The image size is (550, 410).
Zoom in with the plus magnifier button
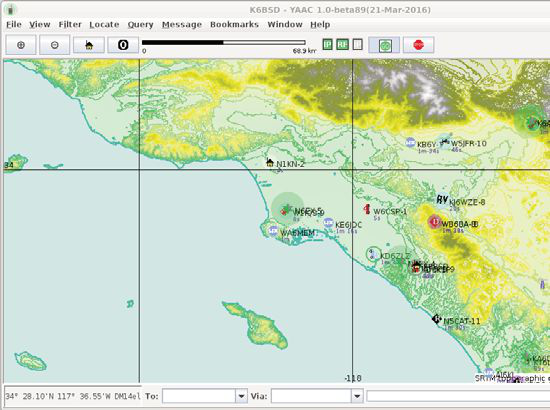click(21, 45)
